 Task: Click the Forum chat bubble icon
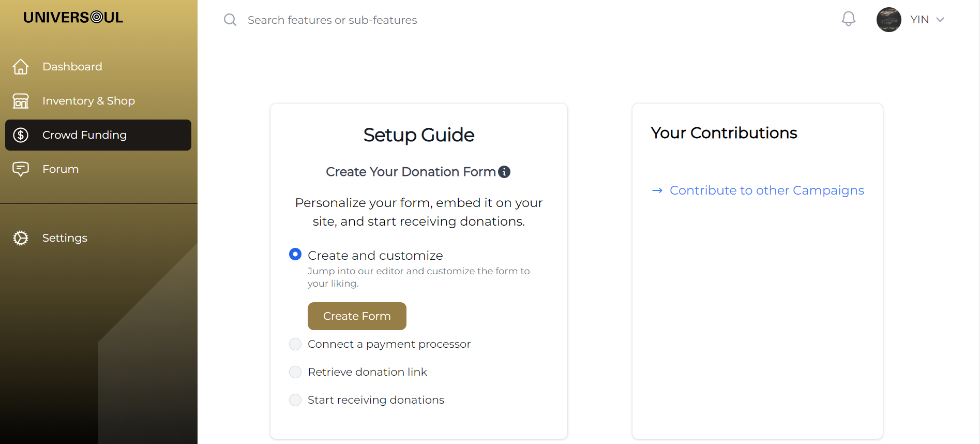21,169
